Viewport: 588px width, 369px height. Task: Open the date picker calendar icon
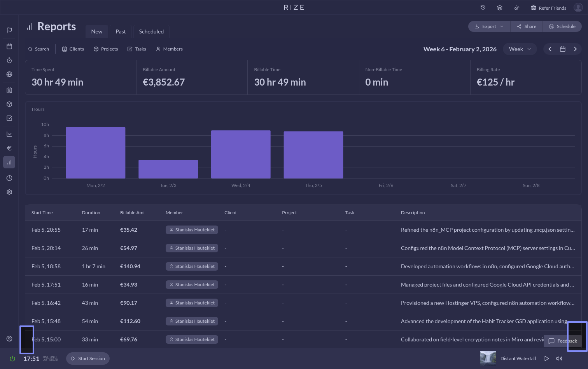(x=562, y=49)
